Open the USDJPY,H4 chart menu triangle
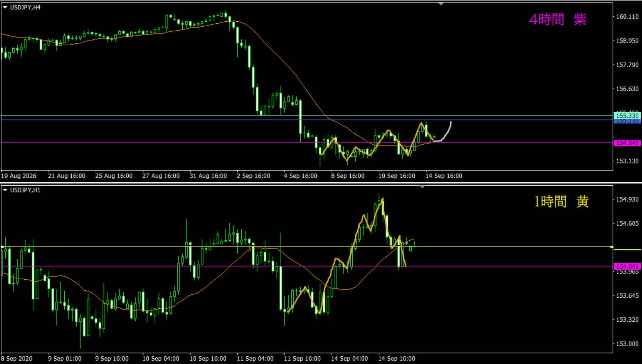The height and width of the screenshot is (364, 642). pyautogui.click(x=5, y=7)
